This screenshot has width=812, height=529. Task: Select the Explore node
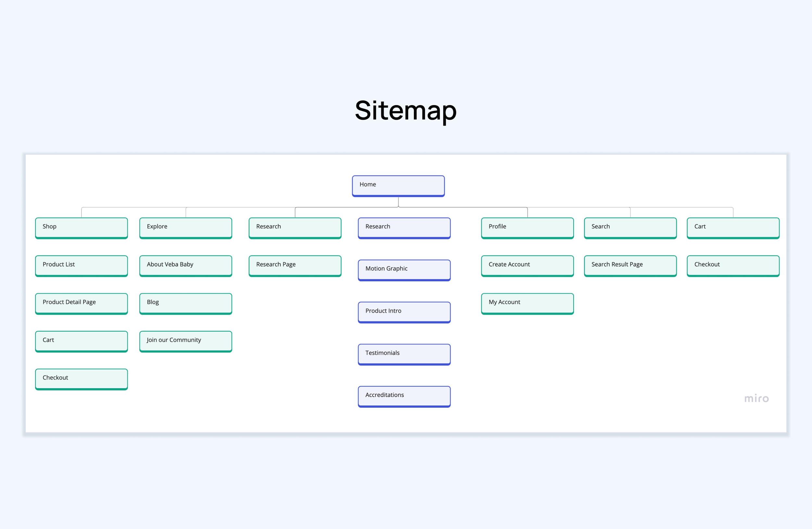(185, 228)
